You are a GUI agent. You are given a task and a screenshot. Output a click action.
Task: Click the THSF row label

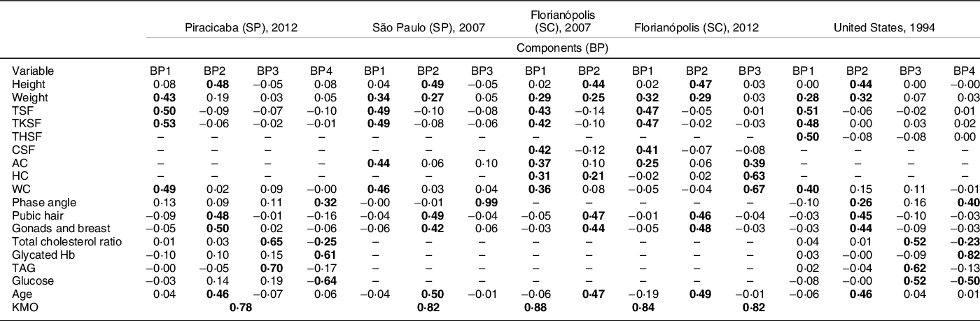click(x=27, y=136)
